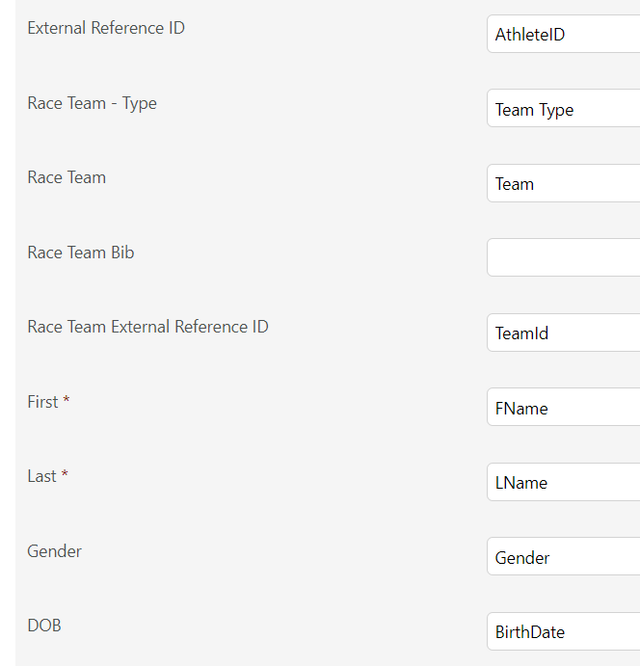Select the field showing Team
This screenshot has height=666, width=640.
(564, 183)
